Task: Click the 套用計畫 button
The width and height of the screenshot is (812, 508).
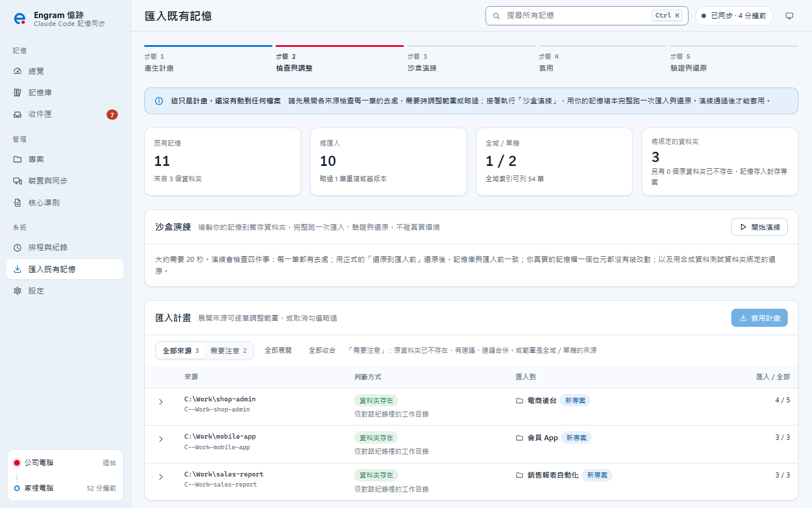Action: click(760, 318)
